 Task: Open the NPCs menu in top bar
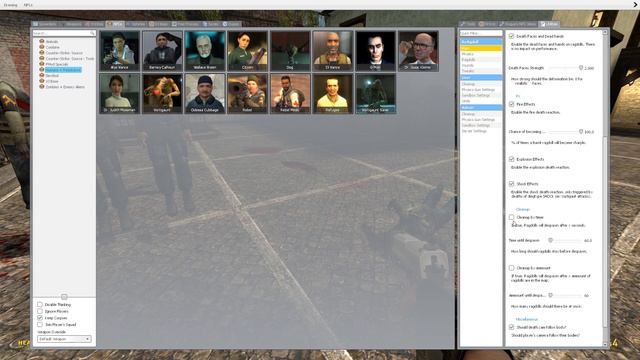pyautogui.click(x=28, y=5)
